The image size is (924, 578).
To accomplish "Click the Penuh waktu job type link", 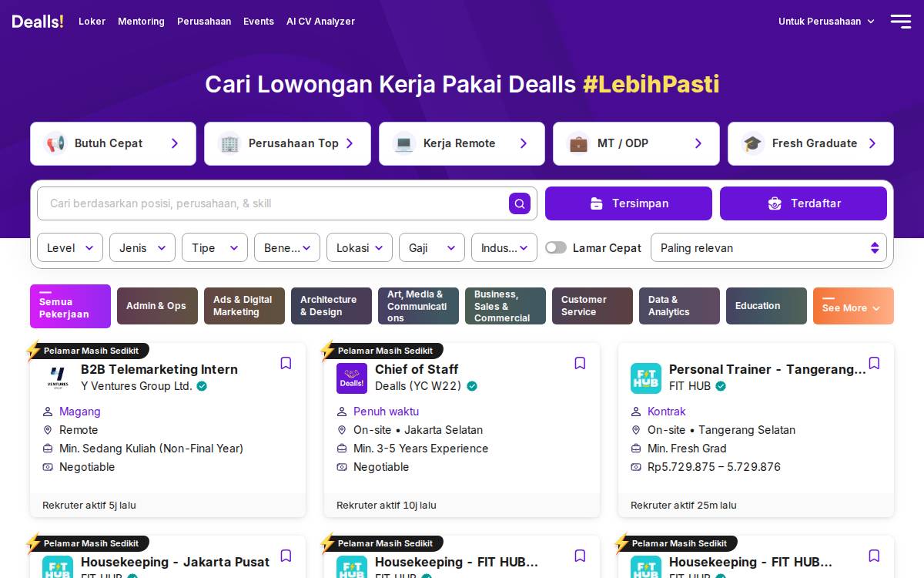I will [x=386, y=412].
